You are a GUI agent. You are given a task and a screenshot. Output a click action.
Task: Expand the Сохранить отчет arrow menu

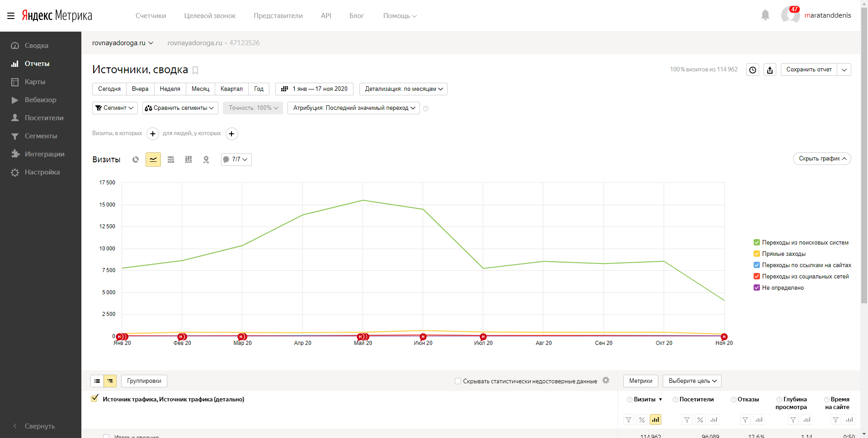(844, 70)
